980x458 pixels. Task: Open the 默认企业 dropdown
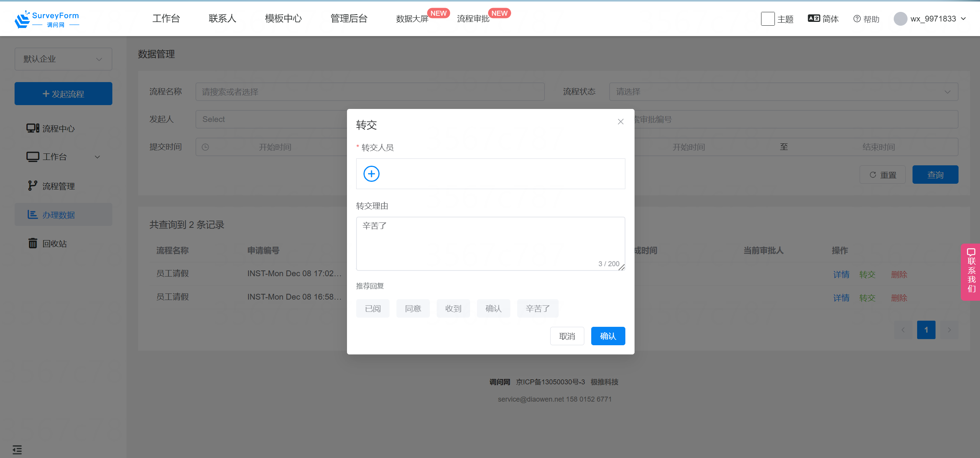(x=63, y=59)
